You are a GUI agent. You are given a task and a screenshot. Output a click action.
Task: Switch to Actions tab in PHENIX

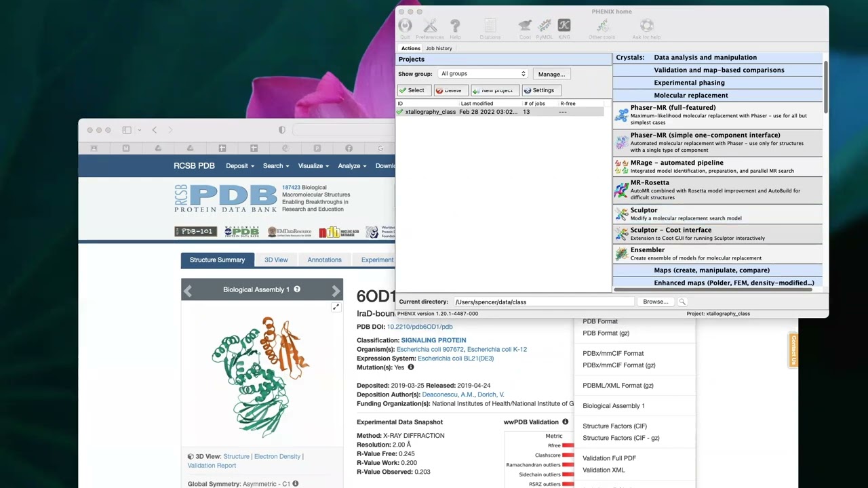point(410,48)
